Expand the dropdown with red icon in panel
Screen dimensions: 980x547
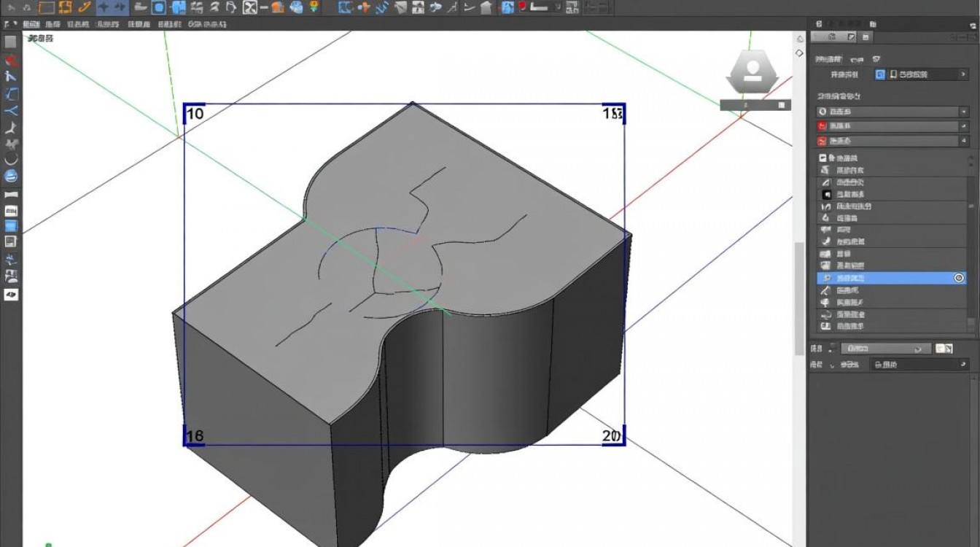tap(891, 126)
